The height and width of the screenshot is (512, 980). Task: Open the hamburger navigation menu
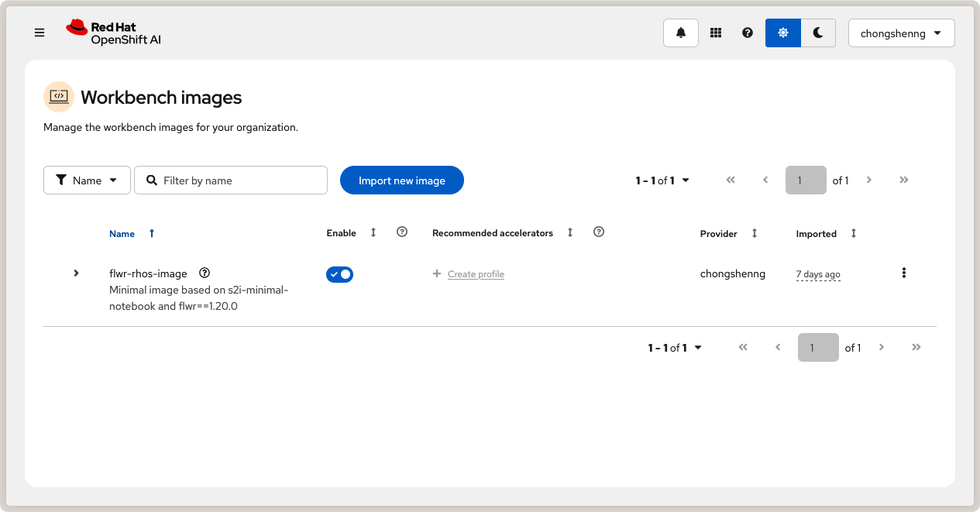40,33
